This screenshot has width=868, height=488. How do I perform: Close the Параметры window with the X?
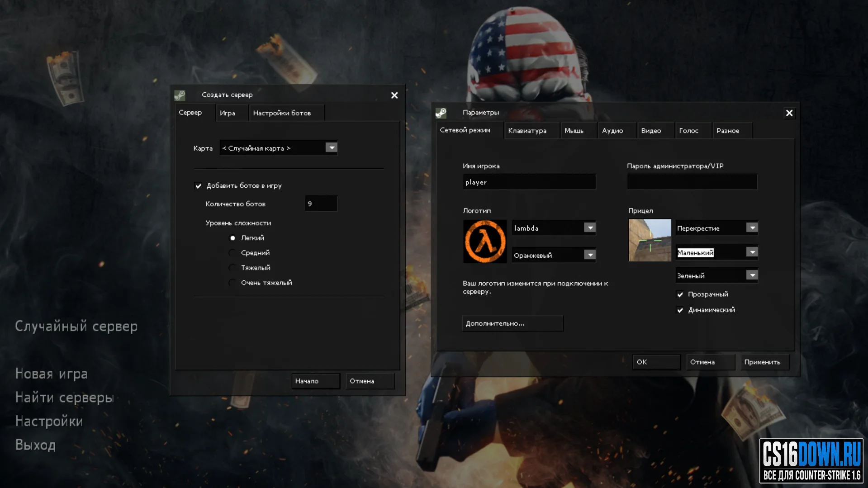tap(789, 113)
